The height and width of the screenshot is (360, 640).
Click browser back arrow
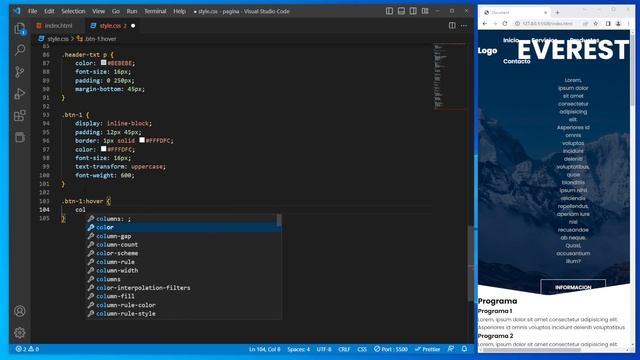tap(484, 24)
